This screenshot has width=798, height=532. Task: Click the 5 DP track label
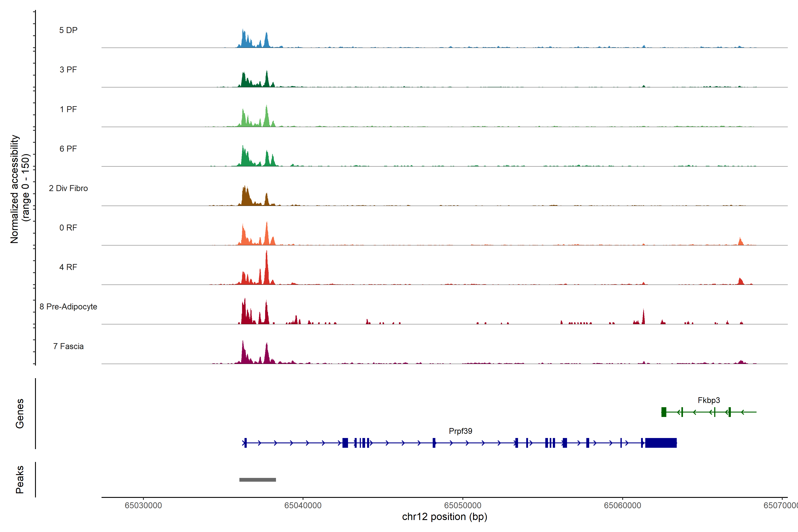[x=68, y=30]
